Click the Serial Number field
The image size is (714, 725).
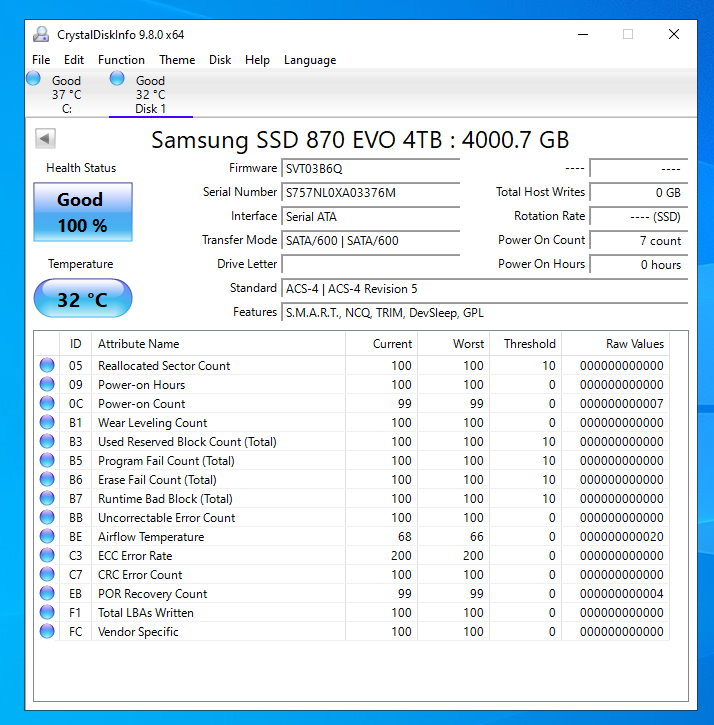pos(370,192)
